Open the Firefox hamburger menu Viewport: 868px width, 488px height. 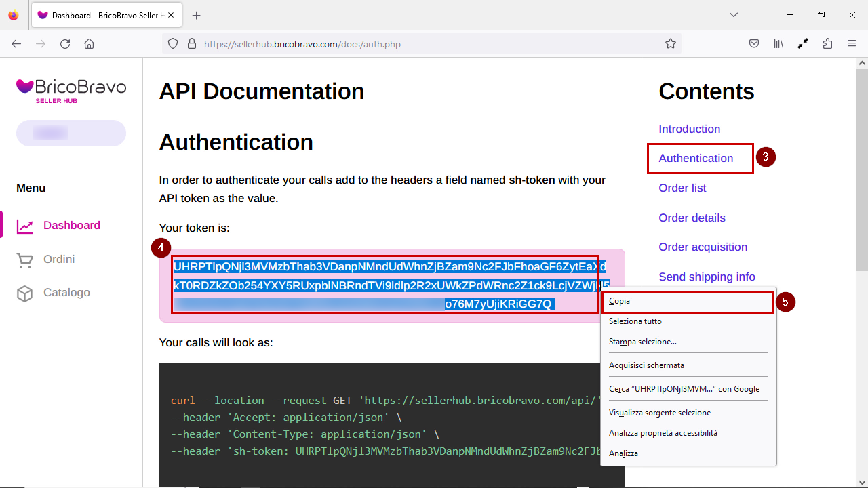coord(852,43)
